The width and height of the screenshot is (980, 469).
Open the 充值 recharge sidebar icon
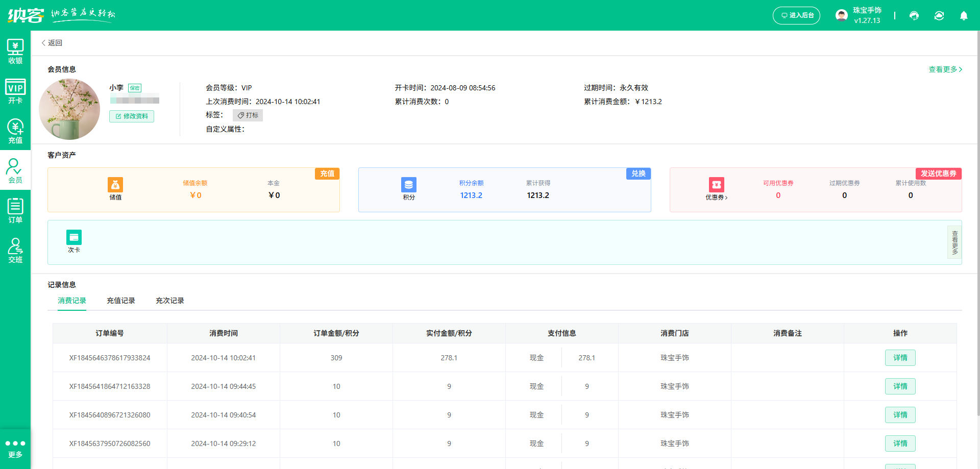coord(15,131)
